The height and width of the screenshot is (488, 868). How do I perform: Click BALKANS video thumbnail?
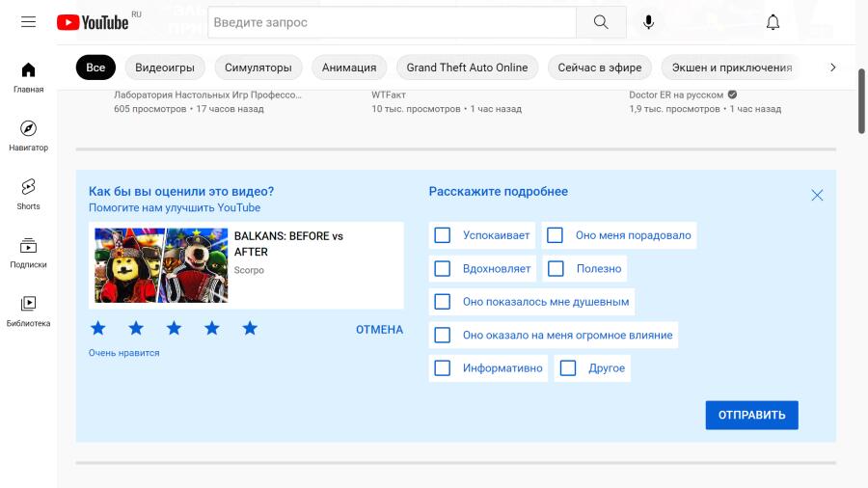(161, 265)
